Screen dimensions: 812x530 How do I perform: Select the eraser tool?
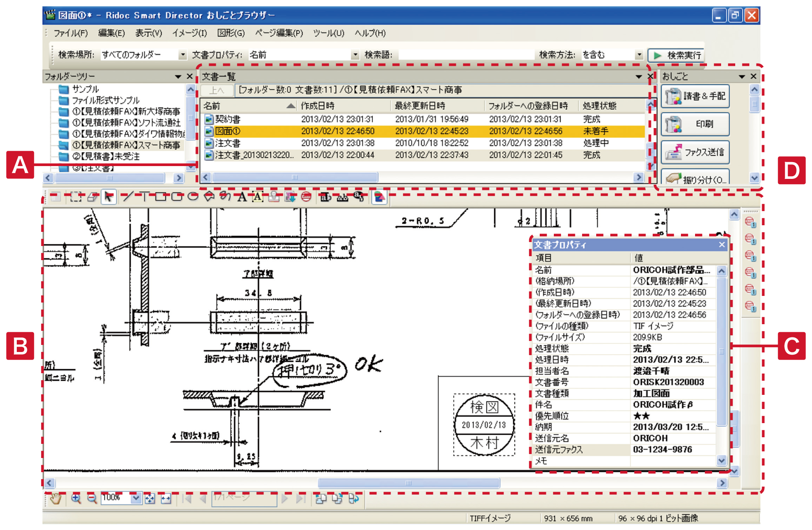pyautogui.click(x=92, y=197)
